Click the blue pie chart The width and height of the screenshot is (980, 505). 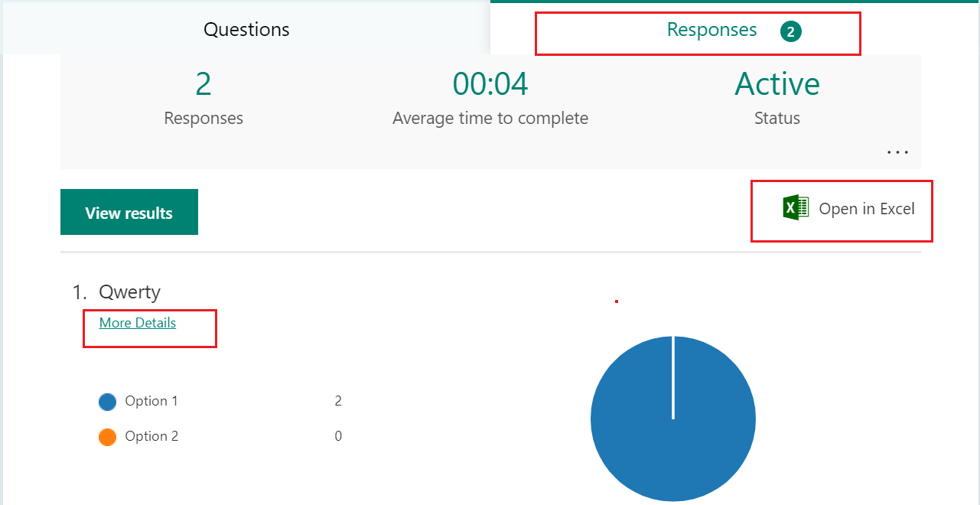[x=673, y=419]
